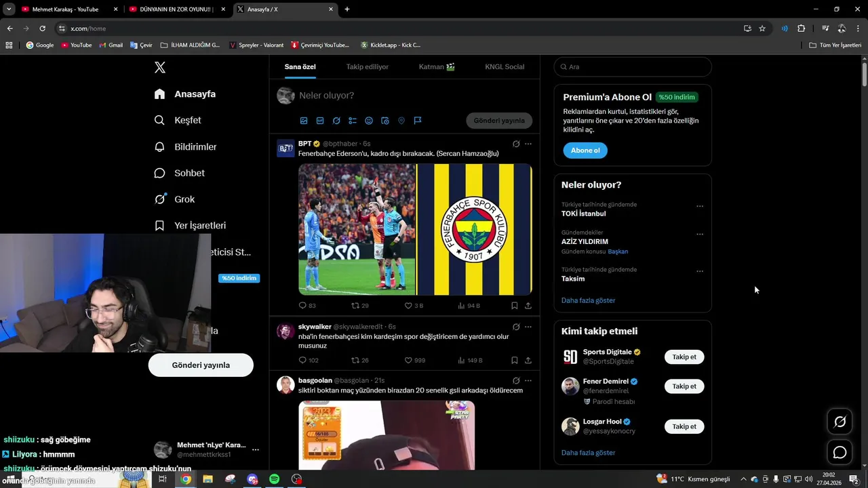Open Bildirimler notifications
This screenshot has height=488, width=868.
point(186,146)
